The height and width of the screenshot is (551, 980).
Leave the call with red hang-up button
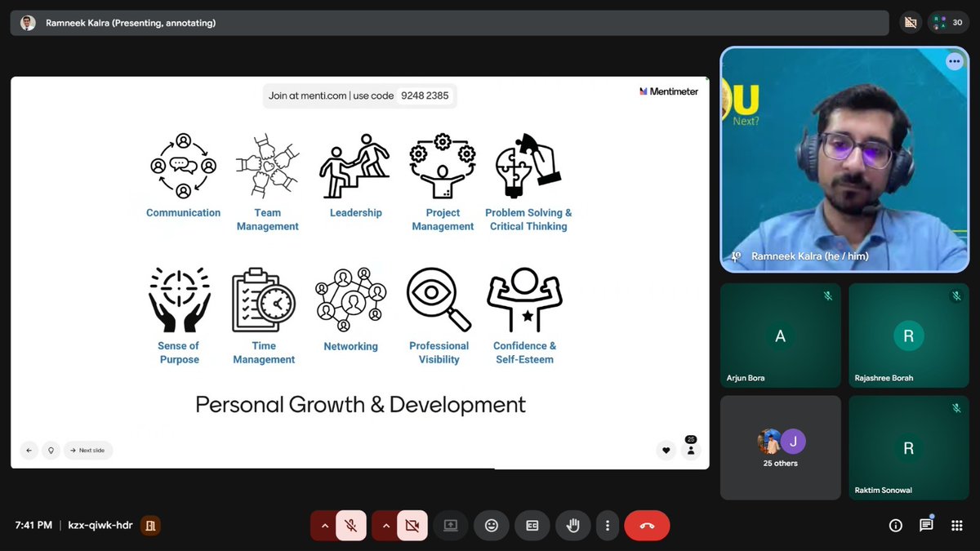[647, 526]
